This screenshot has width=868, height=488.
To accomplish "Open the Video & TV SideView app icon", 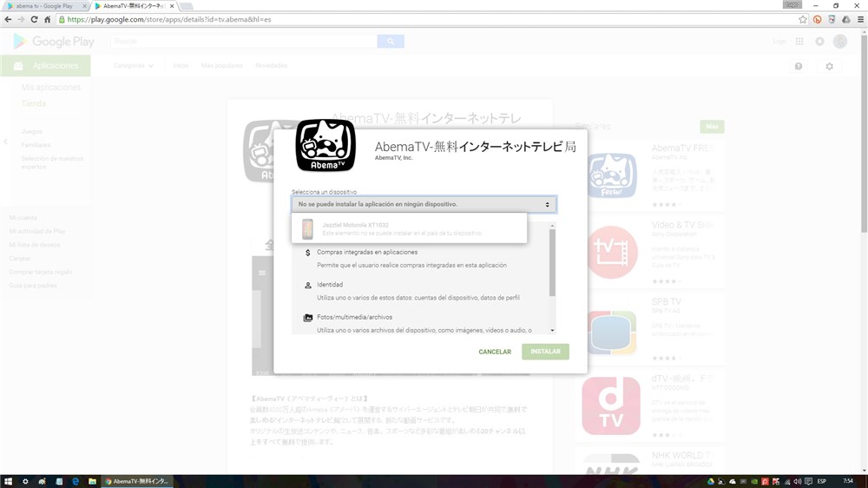I will (x=611, y=253).
